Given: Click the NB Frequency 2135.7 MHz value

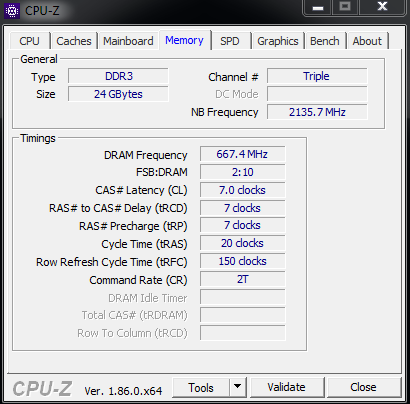Looking at the screenshot, I should coord(317,112).
